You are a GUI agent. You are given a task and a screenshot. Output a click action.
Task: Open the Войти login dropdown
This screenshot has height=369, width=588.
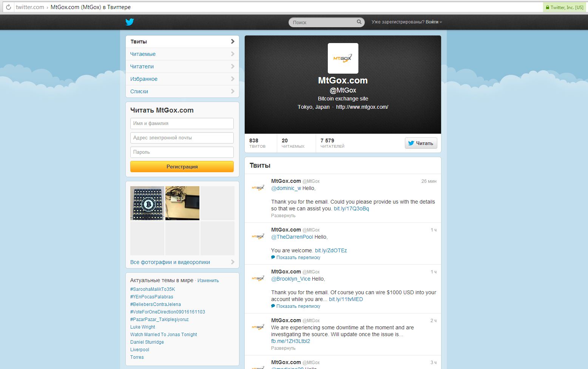point(434,22)
